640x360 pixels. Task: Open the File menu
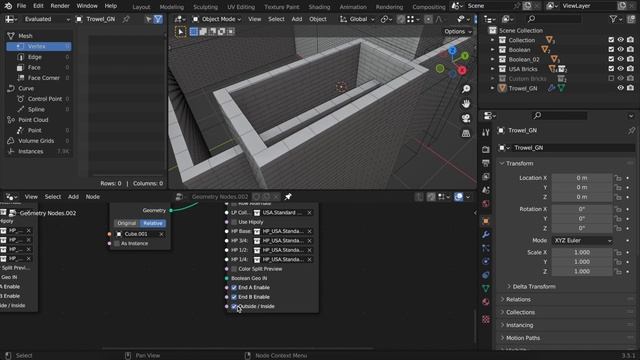tap(21, 6)
